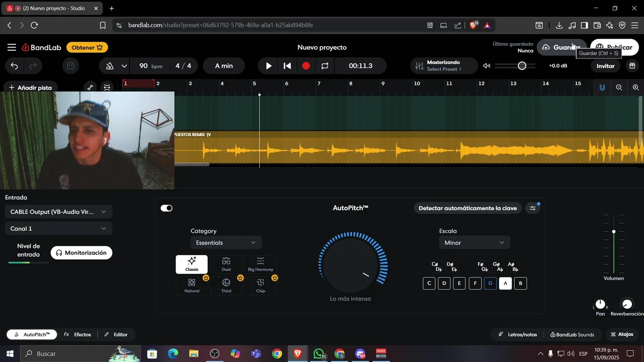This screenshot has height=362, width=644.
Task: Play the project
Action: (x=269, y=66)
